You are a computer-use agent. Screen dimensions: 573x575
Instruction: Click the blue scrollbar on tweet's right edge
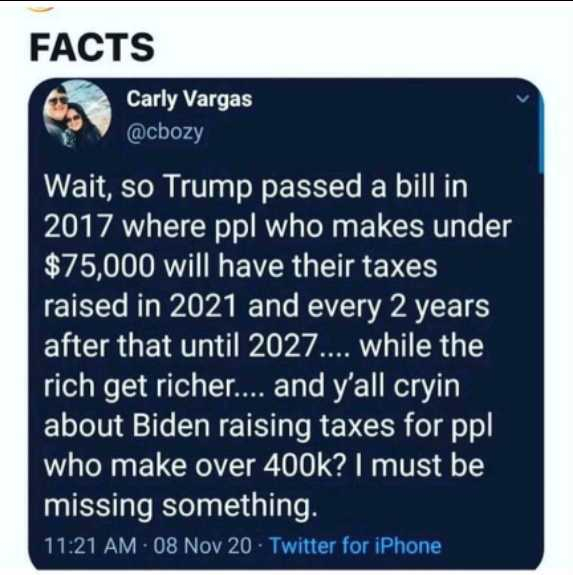(540, 136)
